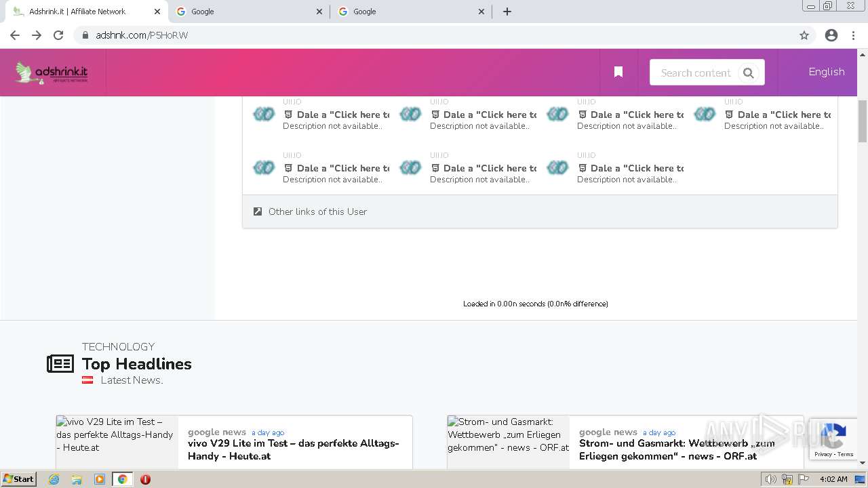868x488 pixels.
Task: Click the newspaper Top Headlines icon
Action: (60, 364)
